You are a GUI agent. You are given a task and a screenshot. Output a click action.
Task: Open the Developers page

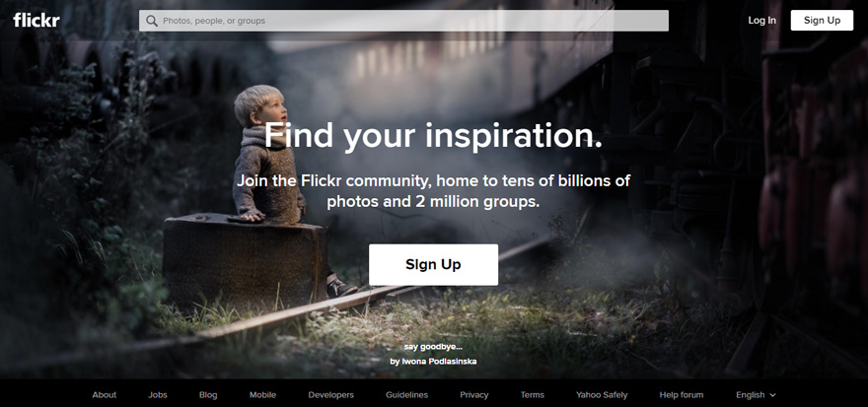(331, 395)
